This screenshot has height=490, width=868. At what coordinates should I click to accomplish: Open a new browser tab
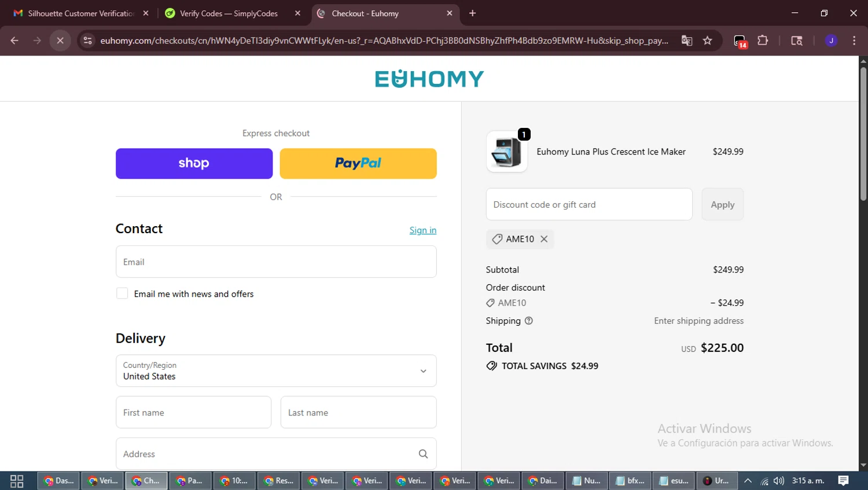[x=472, y=13]
